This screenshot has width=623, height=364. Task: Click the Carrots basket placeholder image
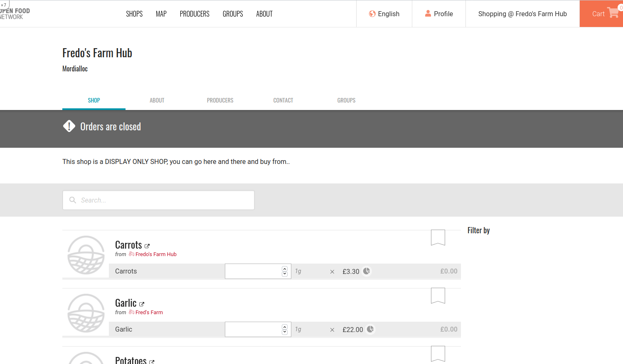[86, 255]
